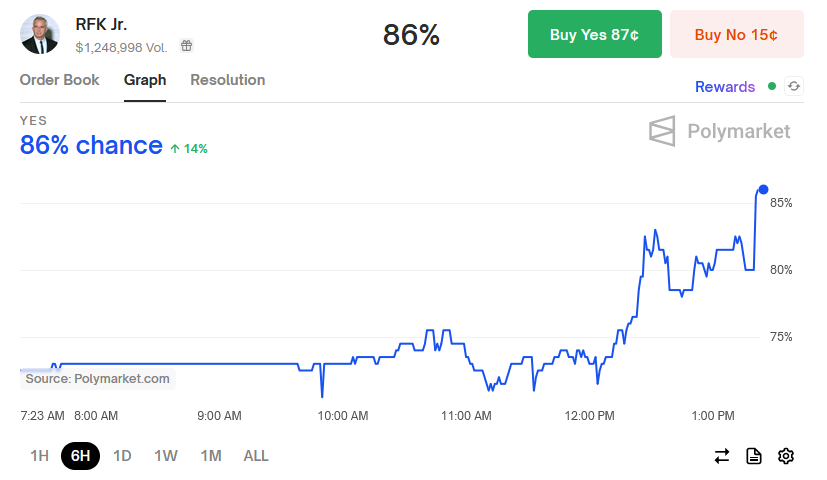This screenshot has height=480, width=827.
Task: Click the 7:23 AM axis label
Action: (x=42, y=416)
